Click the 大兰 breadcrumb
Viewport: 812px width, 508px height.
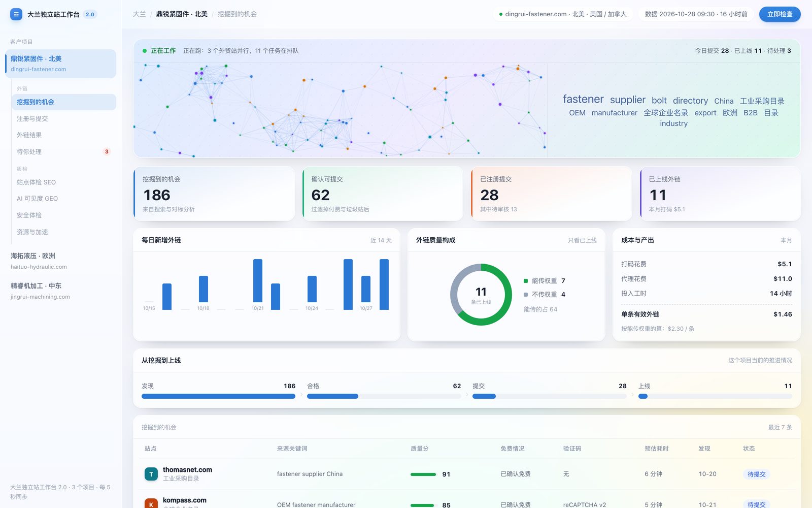coord(139,14)
